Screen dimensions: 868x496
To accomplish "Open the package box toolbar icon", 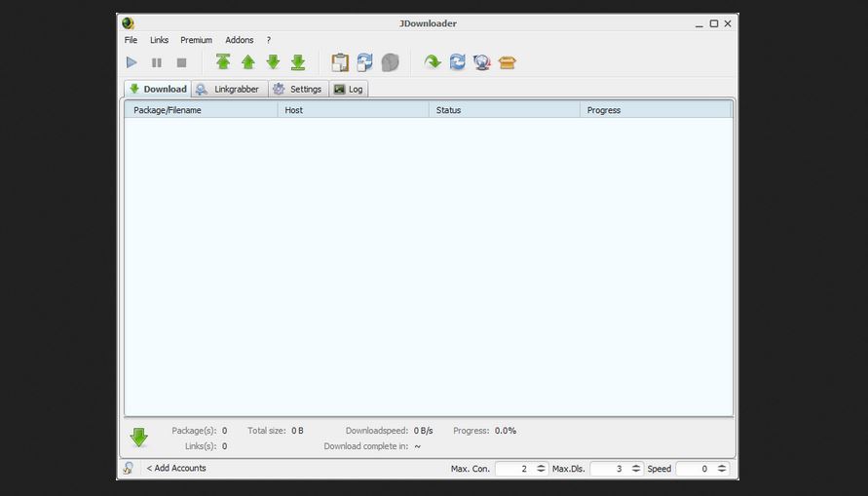I will pos(508,62).
